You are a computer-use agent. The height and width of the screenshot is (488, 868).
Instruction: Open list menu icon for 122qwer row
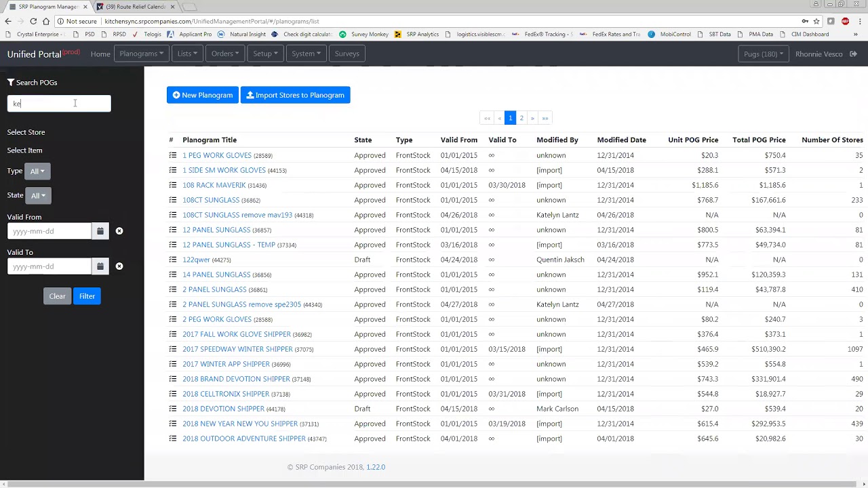coord(172,260)
